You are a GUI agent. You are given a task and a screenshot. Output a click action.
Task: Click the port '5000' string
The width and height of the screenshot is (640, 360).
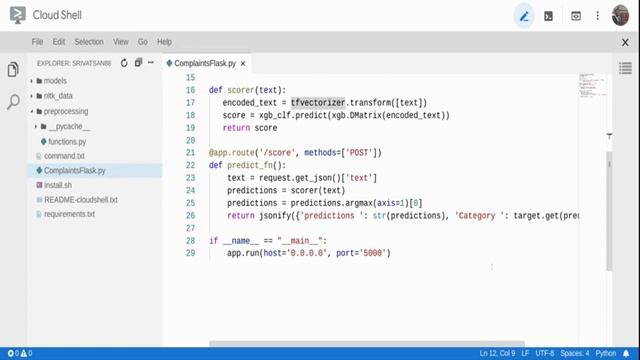pyautogui.click(x=373, y=253)
